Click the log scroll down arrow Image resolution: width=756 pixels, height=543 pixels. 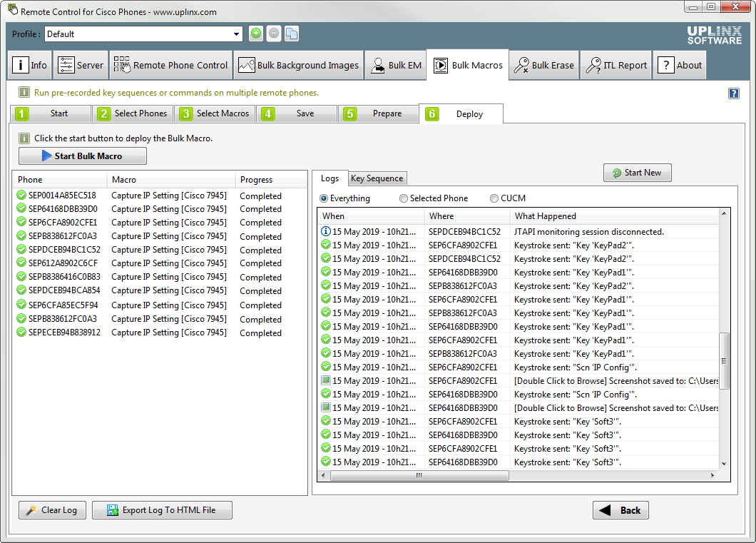point(724,464)
